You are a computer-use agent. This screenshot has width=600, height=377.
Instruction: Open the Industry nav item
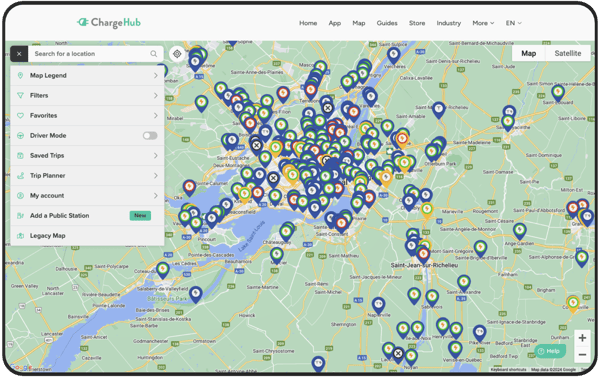coord(448,23)
